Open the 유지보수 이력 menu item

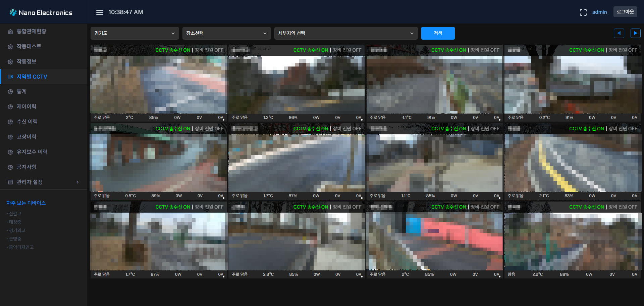pos(32,152)
